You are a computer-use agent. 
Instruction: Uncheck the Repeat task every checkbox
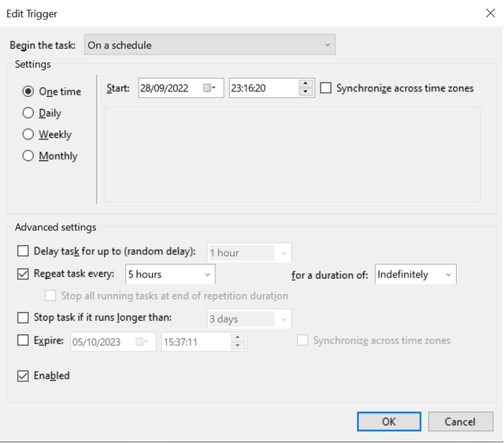pyautogui.click(x=23, y=274)
